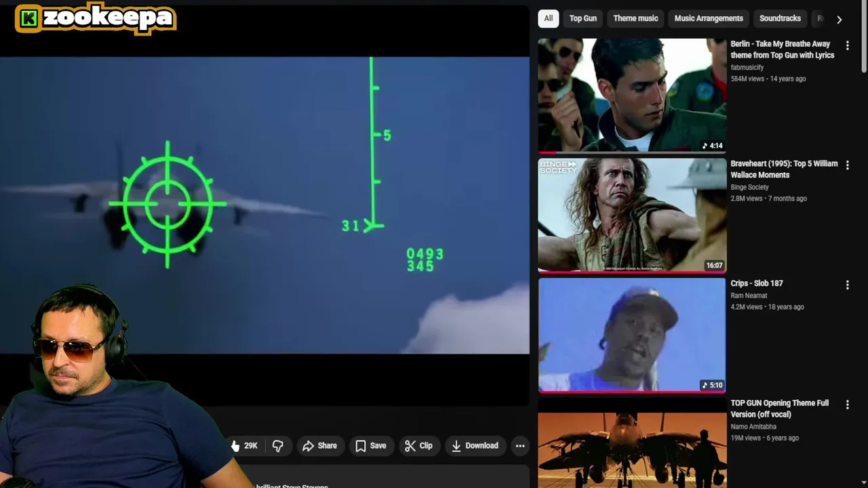
Task: Click the 19M views · 6 years ago text
Action: click(x=764, y=438)
